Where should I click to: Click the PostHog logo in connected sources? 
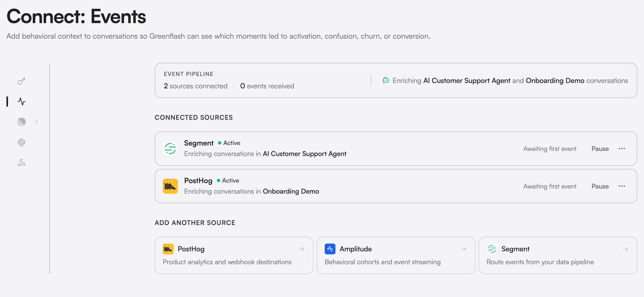click(170, 186)
